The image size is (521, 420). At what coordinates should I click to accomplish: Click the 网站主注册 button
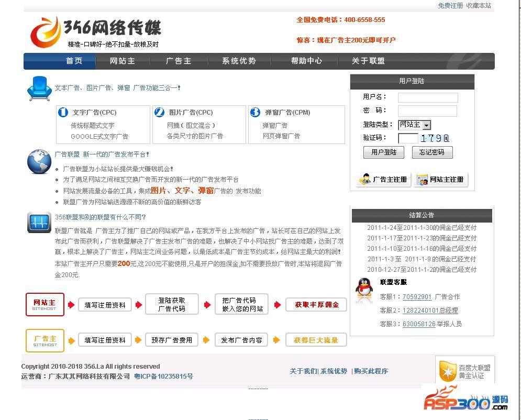(440, 180)
